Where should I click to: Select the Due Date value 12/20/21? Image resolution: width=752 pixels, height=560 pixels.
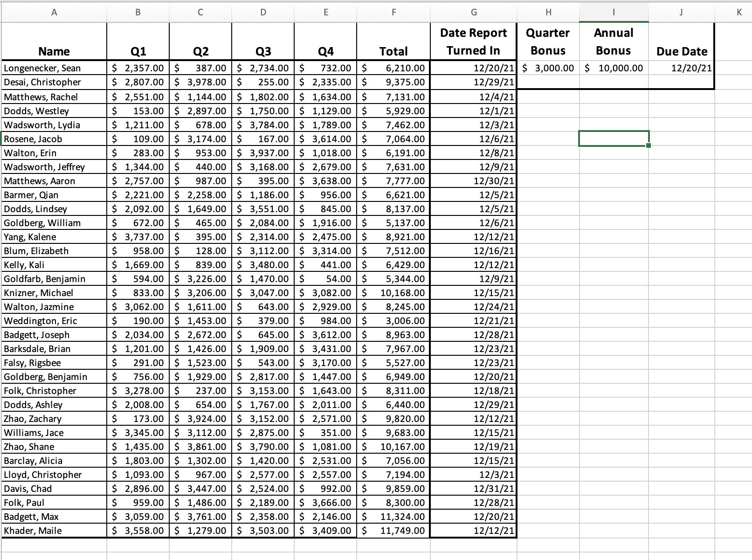tap(682, 68)
